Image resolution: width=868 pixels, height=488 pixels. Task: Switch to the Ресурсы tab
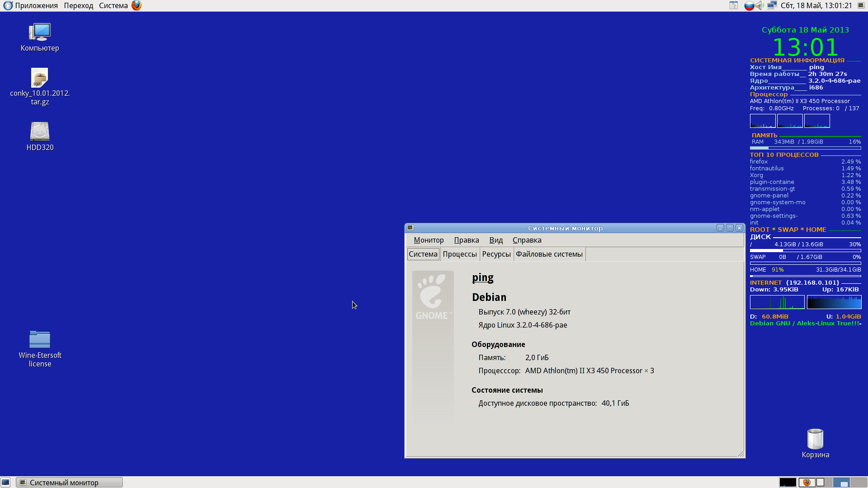pyautogui.click(x=496, y=254)
